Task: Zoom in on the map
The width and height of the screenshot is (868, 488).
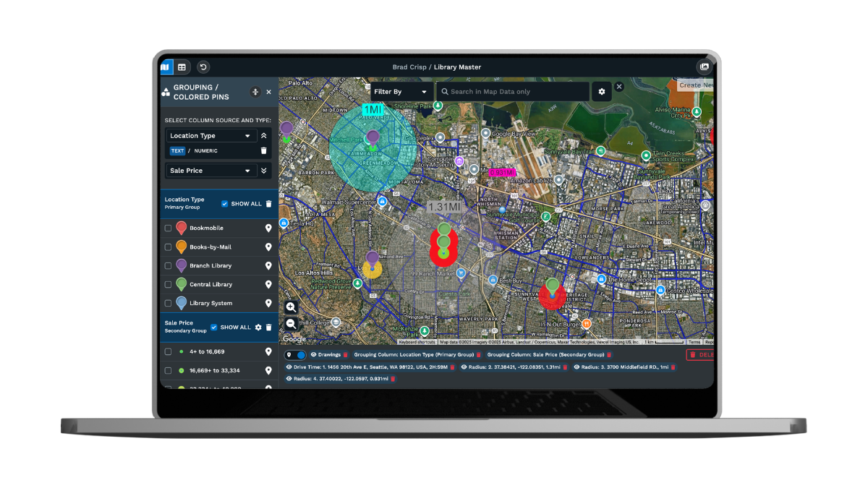Action: pyautogui.click(x=292, y=307)
